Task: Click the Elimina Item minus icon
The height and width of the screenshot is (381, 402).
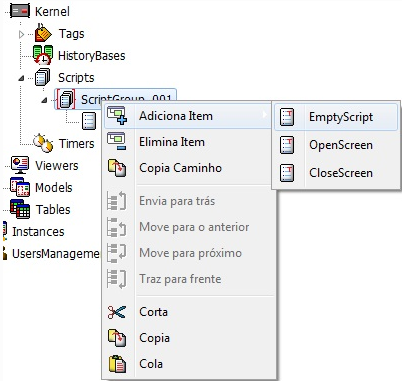Action: click(117, 141)
